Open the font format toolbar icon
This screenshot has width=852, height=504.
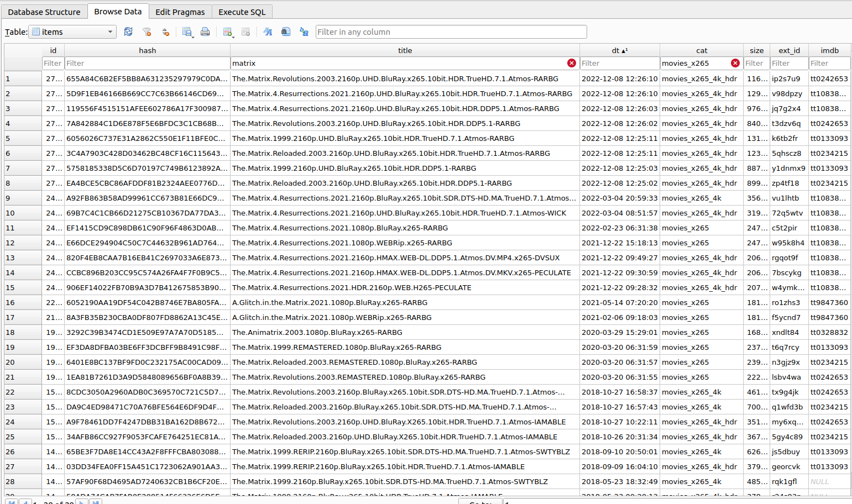click(x=268, y=32)
